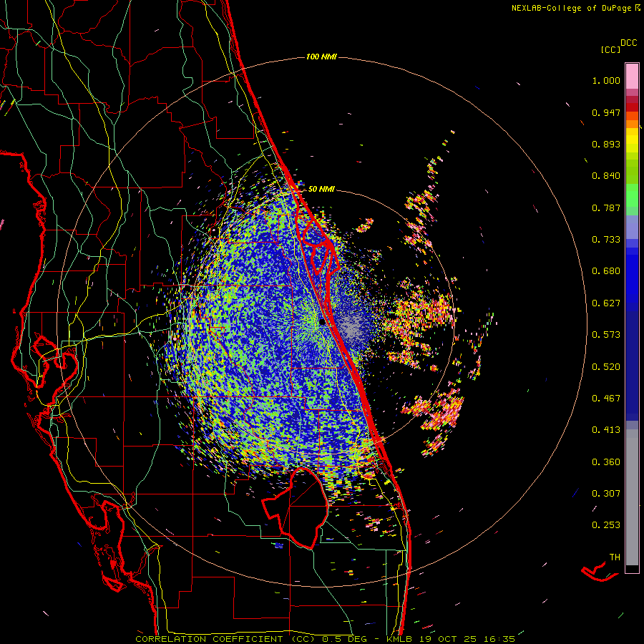The image size is (644, 644).
Task: Click the bright blue band beside 0.680
Action: pyautogui.click(x=632, y=275)
